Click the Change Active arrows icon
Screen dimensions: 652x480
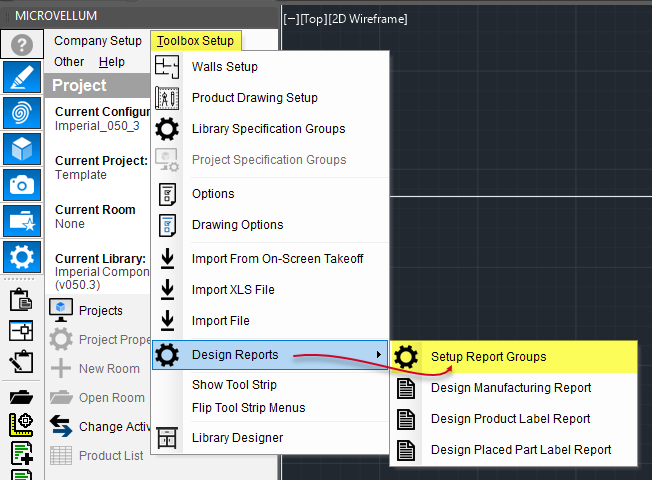[x=61, y=426]
